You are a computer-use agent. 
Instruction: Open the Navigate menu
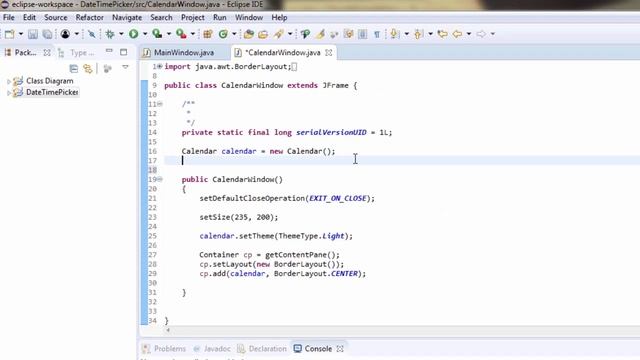tap(127, 18)
